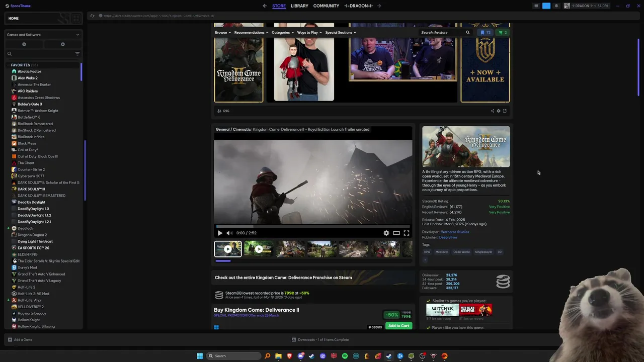Expand the Browse store menu

(x=223, y=33)
